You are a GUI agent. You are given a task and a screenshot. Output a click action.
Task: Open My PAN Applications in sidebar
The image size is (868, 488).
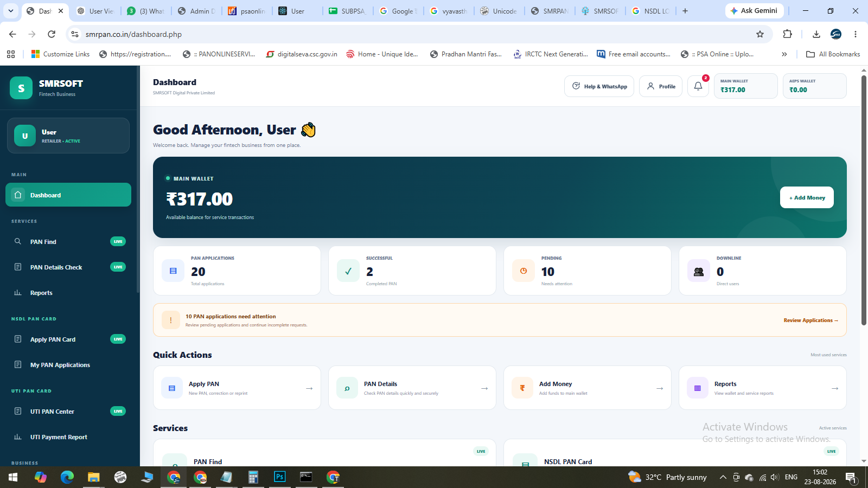(68, 364)
